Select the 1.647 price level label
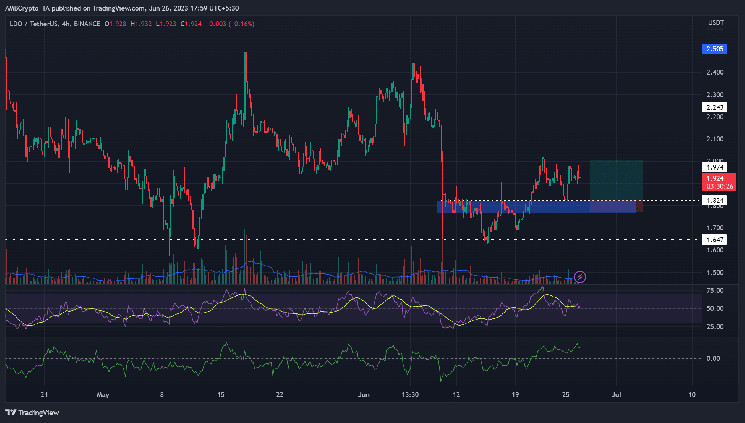Viewport: 745px width, 423px height. pos(715,239)
